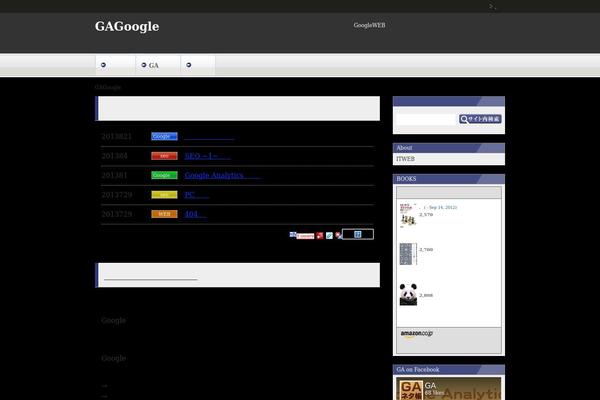The width and height of the screenshot is (600, 400).
Task: Open the Google Analytics article link
Action: pos(222,175)
